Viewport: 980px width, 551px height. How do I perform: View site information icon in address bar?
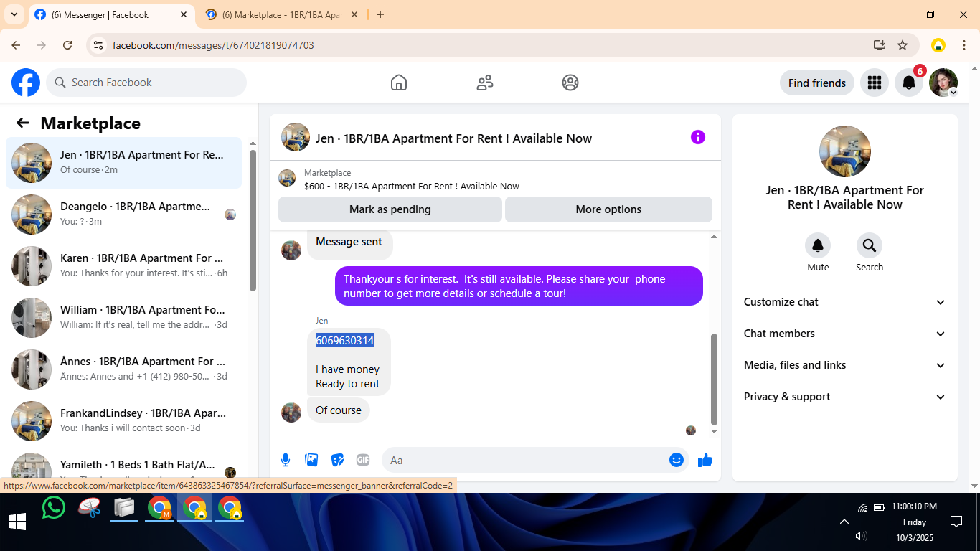(99, 45)
